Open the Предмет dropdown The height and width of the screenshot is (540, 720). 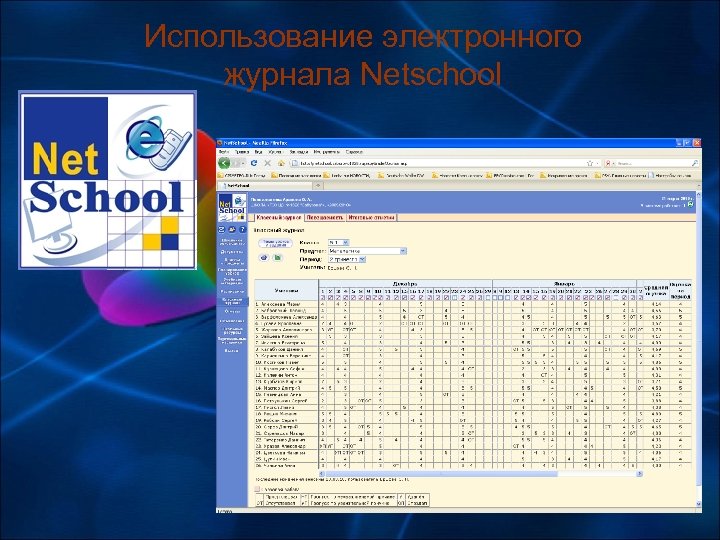367,251
